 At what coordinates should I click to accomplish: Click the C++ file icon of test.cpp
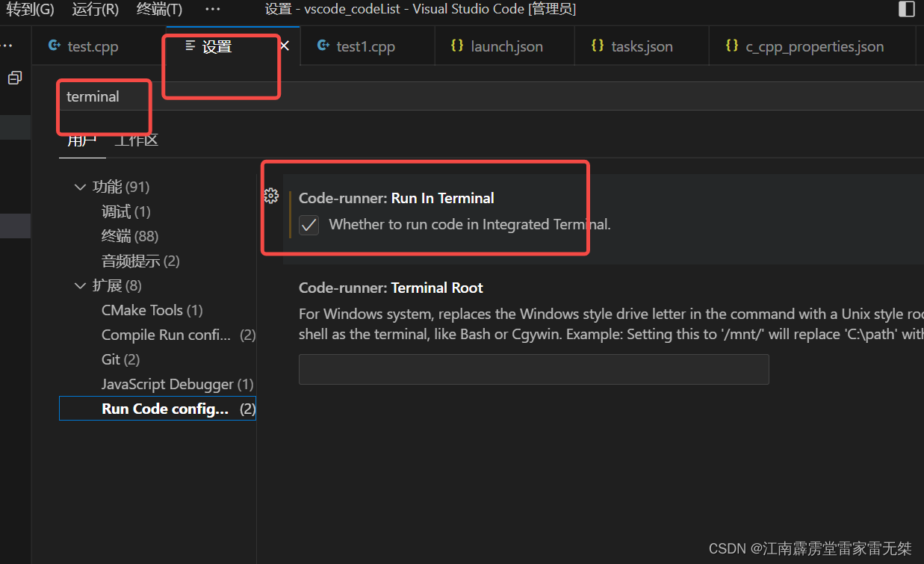[x=54, y=46]
